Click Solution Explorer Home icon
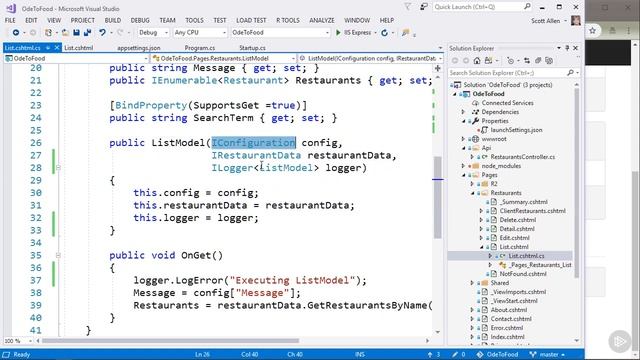This screenshot has width=640, height=360. 477,61
